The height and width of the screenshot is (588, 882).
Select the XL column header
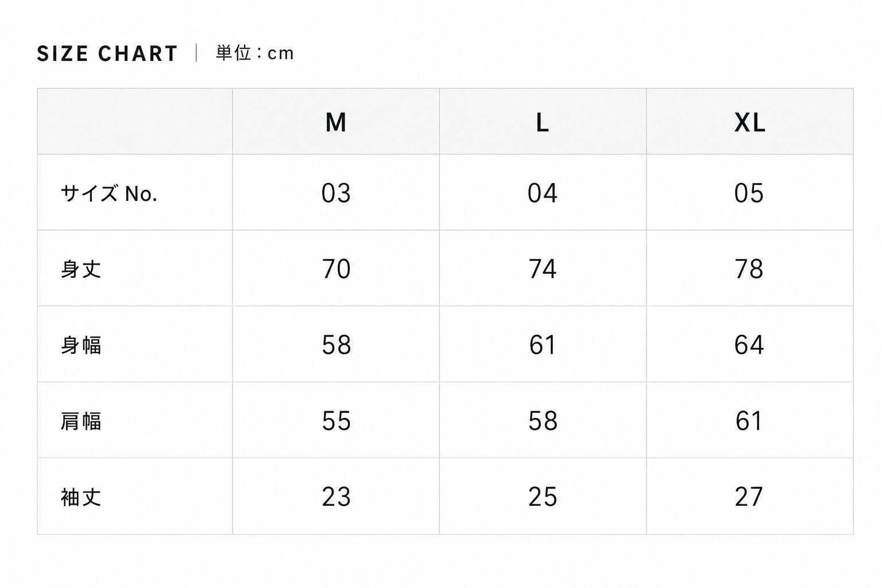coord(749,122)
